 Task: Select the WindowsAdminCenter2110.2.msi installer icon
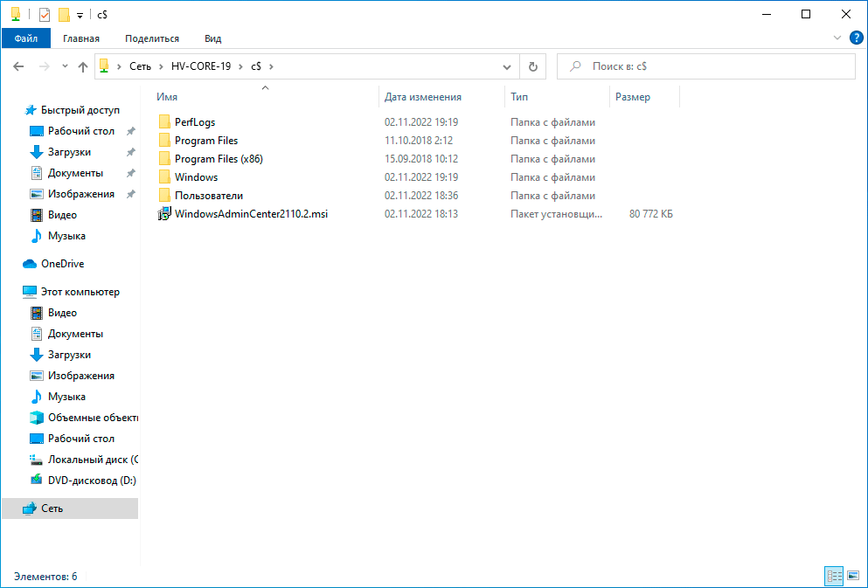[164, 213]
